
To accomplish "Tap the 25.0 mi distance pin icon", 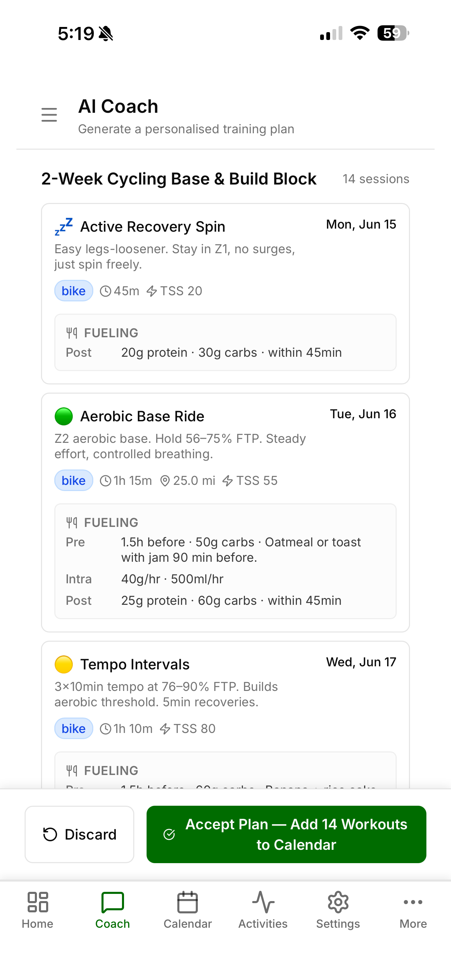I will pyautogui.click(x=165, y=481).
